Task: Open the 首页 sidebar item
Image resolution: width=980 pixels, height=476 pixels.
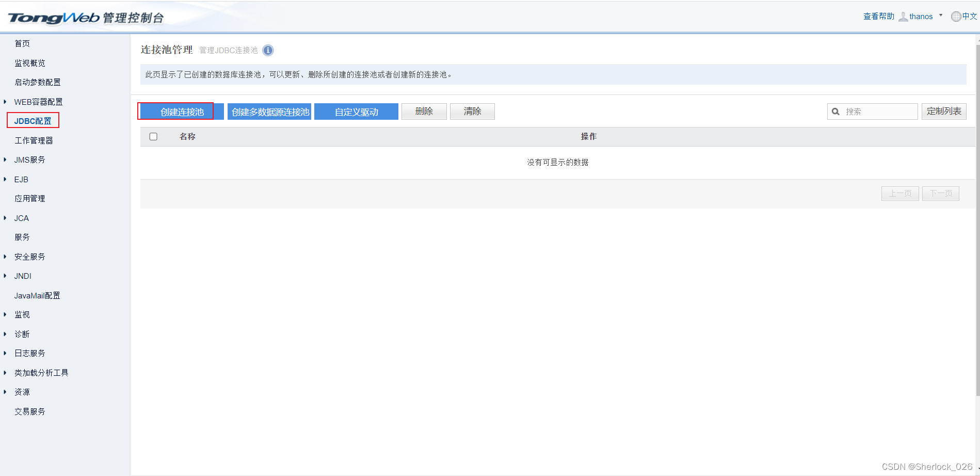Action: click(x=22, y=43)
